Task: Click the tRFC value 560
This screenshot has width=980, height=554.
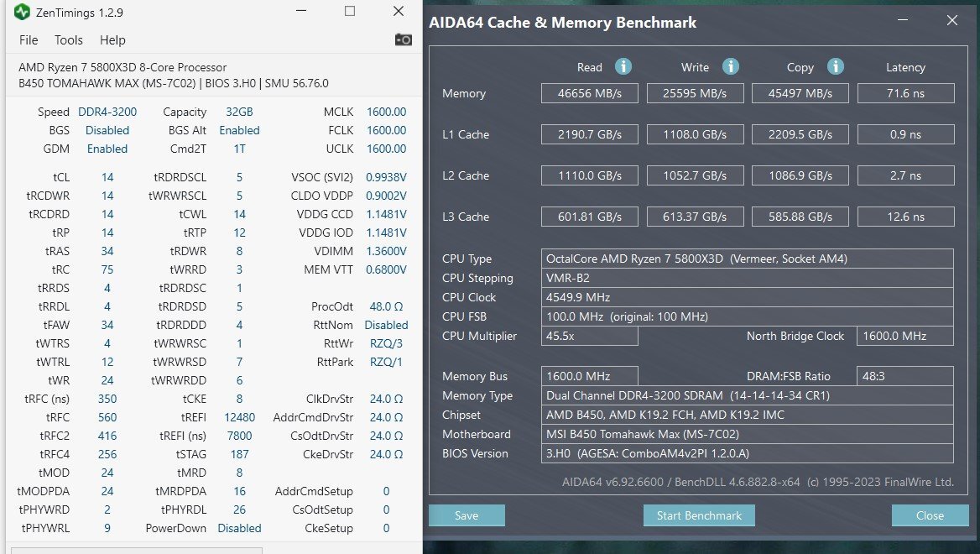Action: coord(107,417)
